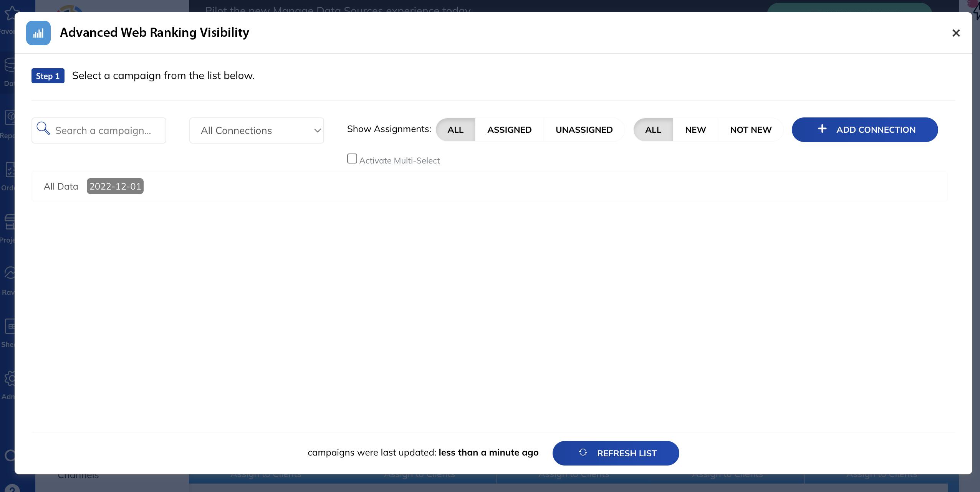This screenshot has width=980, height=492.
Task: Select the NOT NEW filter segment
Action: 751,130
